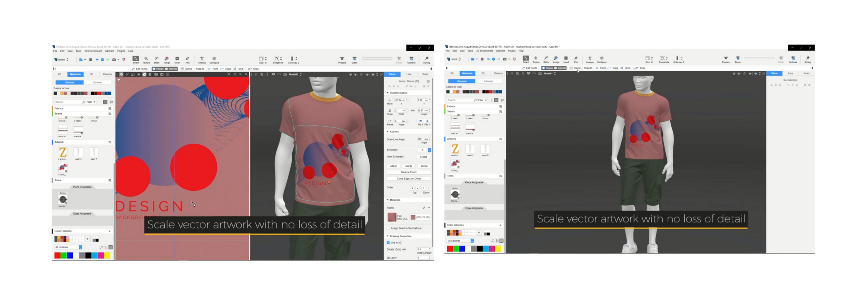868x305 pixels.
Task: Open the Plugins menu in right window
Action: point(512,50)
